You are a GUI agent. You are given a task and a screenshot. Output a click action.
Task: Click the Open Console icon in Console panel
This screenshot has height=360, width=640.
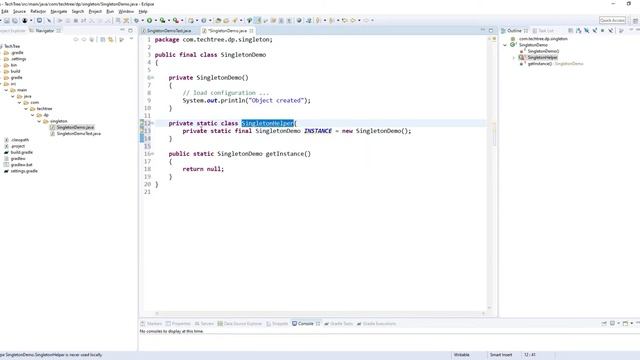pyautogui.click(x=625, y=323)
